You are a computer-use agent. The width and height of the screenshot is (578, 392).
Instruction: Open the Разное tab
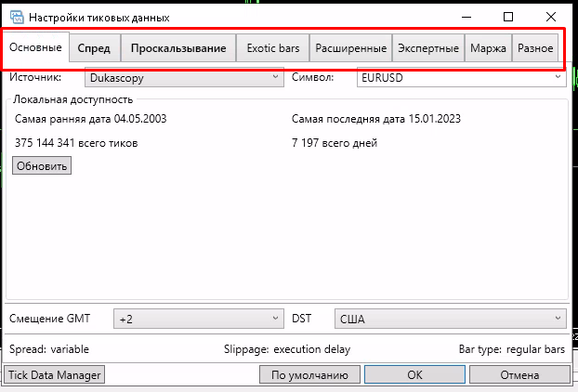pyautogui.click(x=535, y=48)
